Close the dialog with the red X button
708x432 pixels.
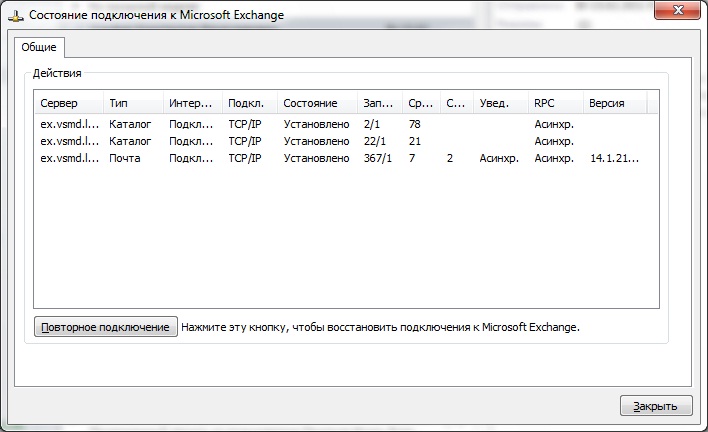[678, 10]
